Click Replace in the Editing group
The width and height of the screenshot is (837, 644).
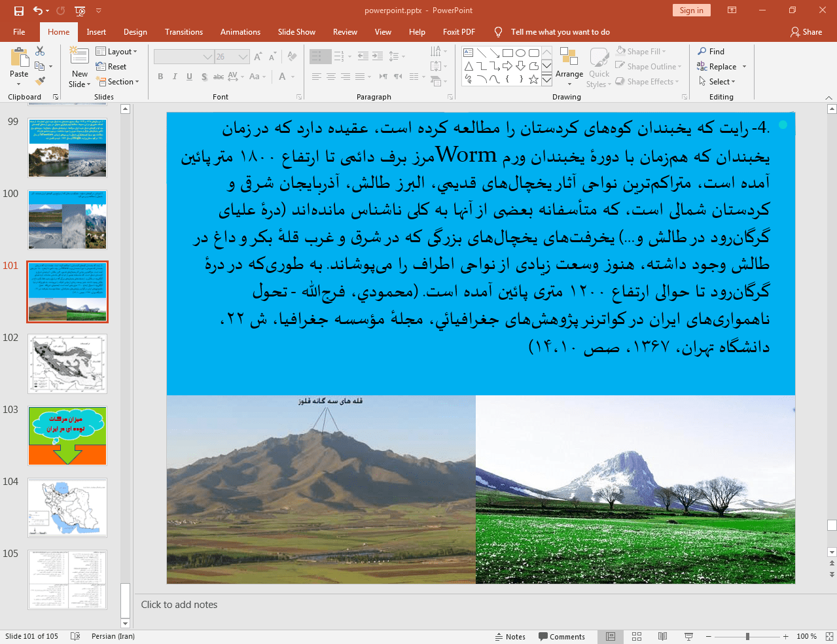[721, 67]
